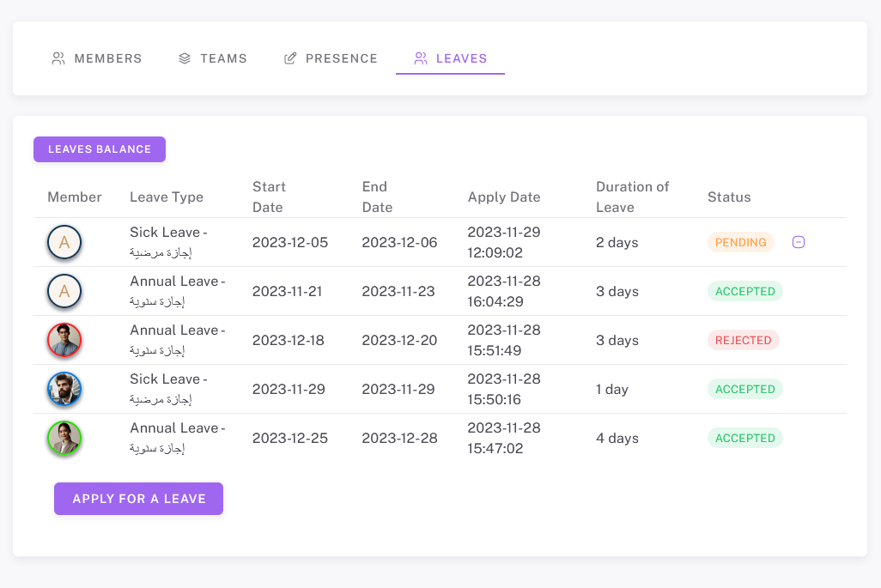Screen dimensions: 881x588
Task: Click the Pending status badge
Action: 740,242
